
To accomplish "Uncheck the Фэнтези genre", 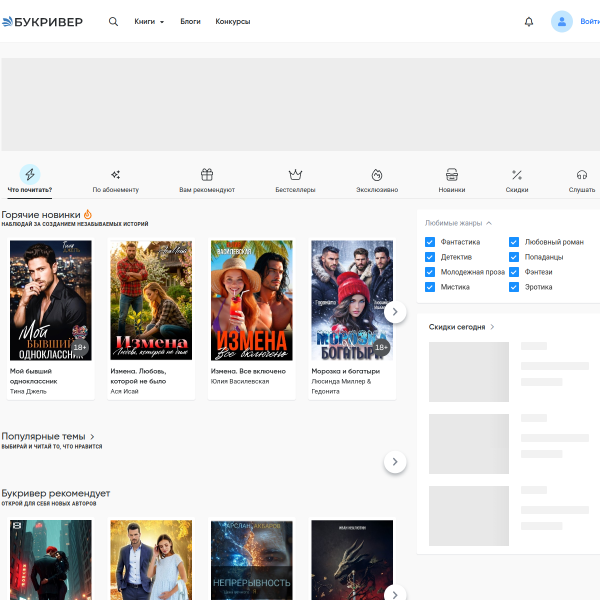I will click(x=514, y=272).
